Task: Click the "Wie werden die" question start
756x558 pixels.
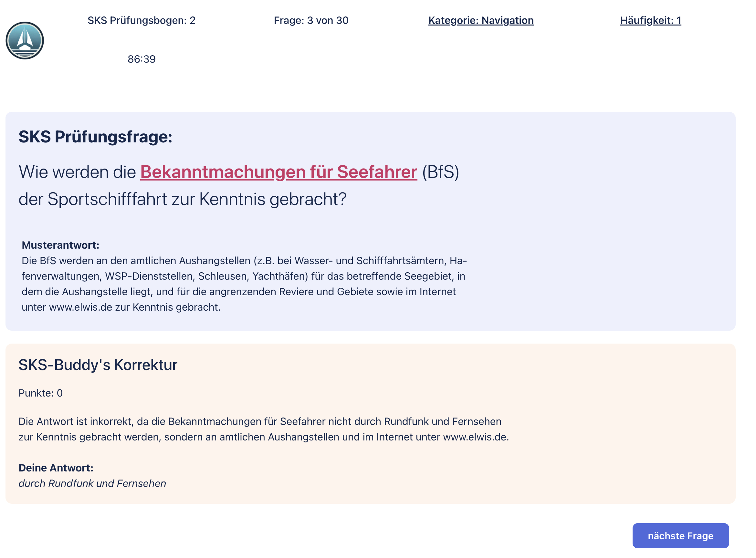Action: [x=77, y=172]
